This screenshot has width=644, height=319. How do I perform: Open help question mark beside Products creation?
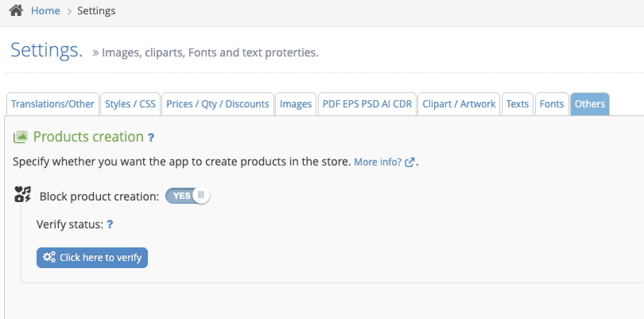coord(151,138)
